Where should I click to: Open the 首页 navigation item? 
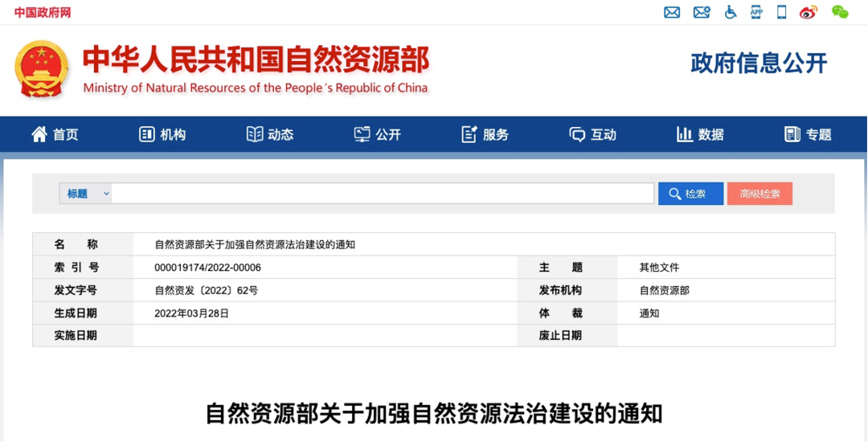pos(55,134)
